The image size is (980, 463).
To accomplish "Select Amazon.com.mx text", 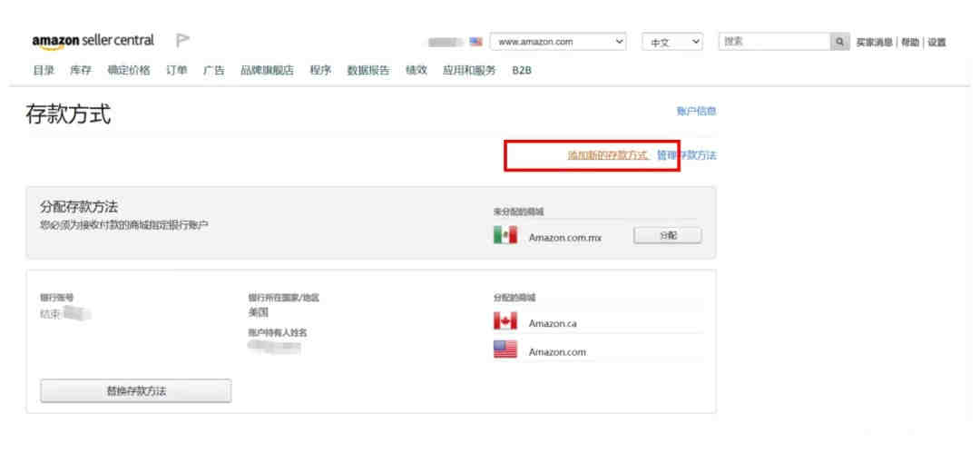I will tap(565, 238).
